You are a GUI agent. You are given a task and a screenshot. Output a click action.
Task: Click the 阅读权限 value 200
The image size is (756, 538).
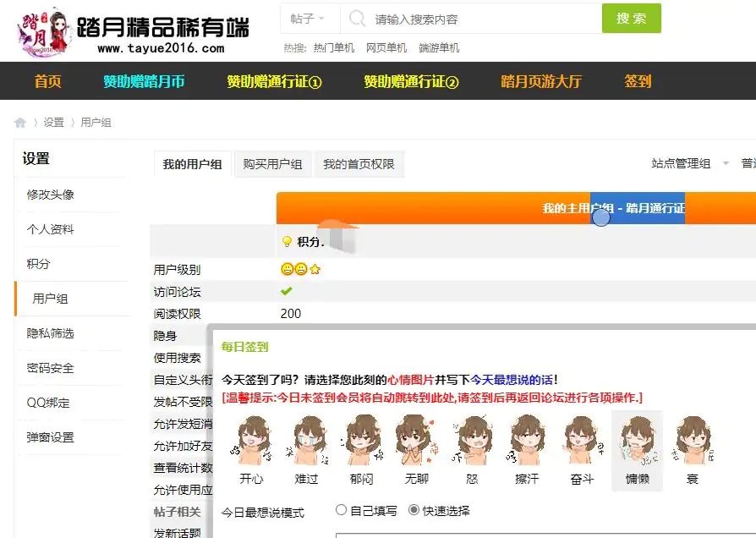[291, 314]
